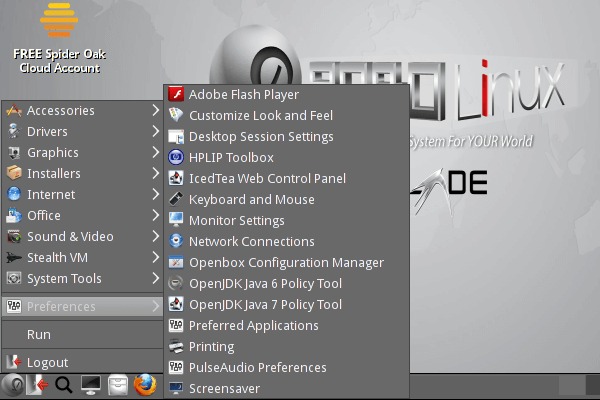This screenshot has width=600, height=400.
Task: Open the file cabinet file manager in taskbar
Action: [118, 385]
